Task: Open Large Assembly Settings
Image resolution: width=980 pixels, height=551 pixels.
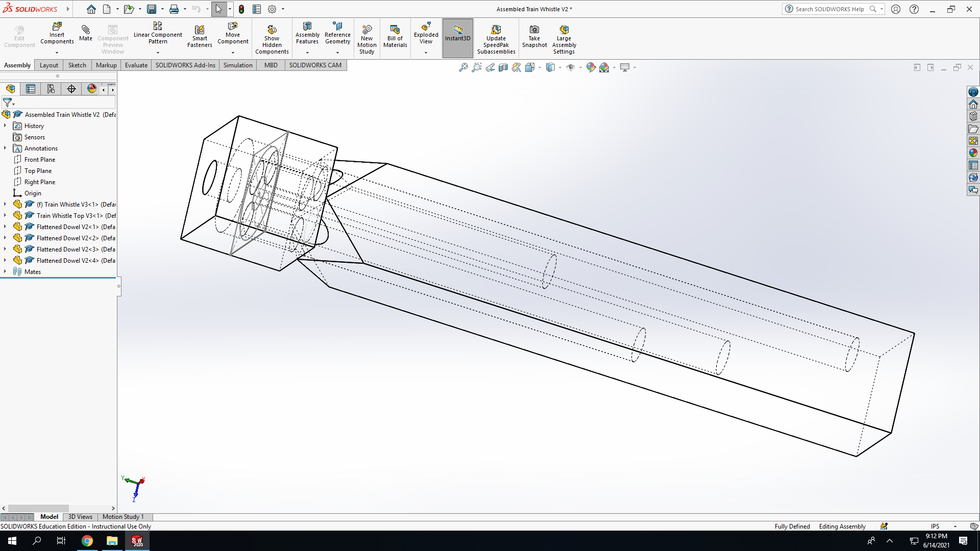Action: coord(564,39)
